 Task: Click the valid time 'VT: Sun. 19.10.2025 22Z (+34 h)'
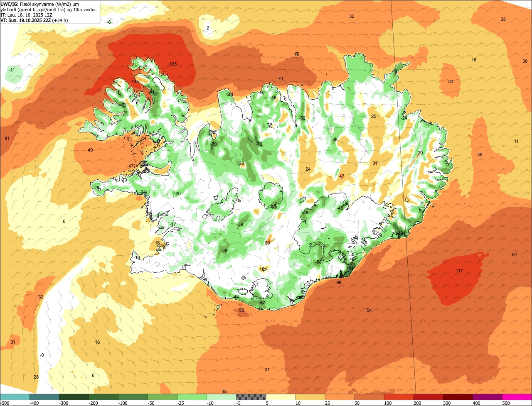pyautogui.click(x=34, y=20)
